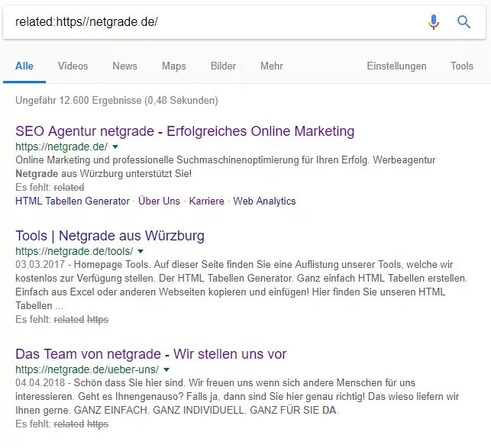Open the Web Analytics sitelink
The image size is (491, 448).
(264, 201)
